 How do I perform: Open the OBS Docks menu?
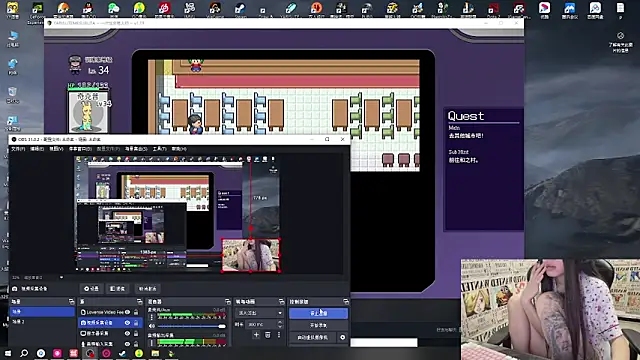[x=80, y=149]
